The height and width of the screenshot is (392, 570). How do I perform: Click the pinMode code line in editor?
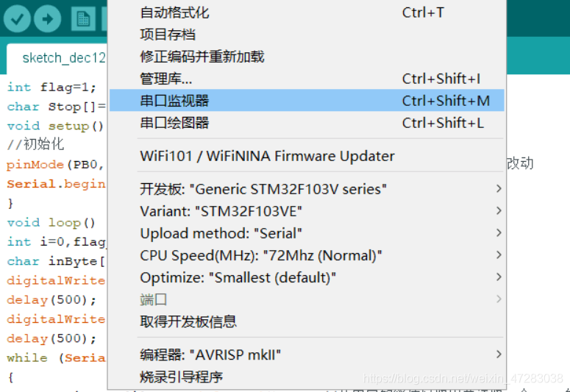click(56, 165)
